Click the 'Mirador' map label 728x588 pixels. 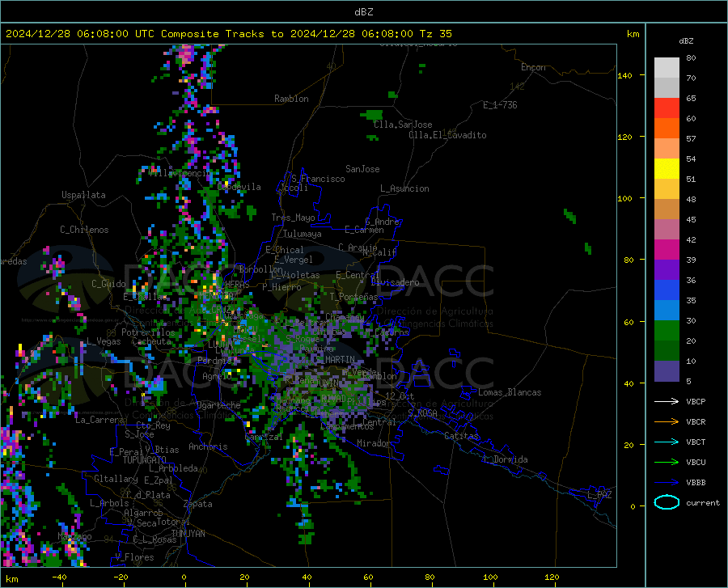(x=373, y=443)
